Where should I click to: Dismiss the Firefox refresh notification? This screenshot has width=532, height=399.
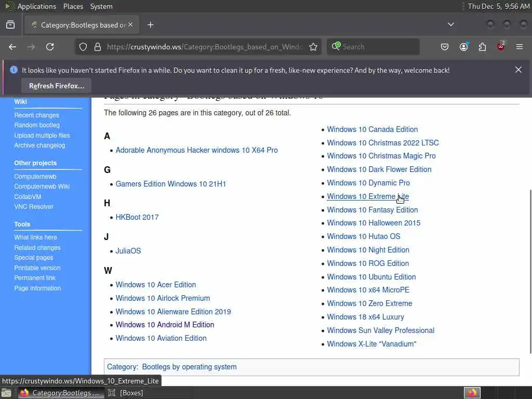coord(518,70)
